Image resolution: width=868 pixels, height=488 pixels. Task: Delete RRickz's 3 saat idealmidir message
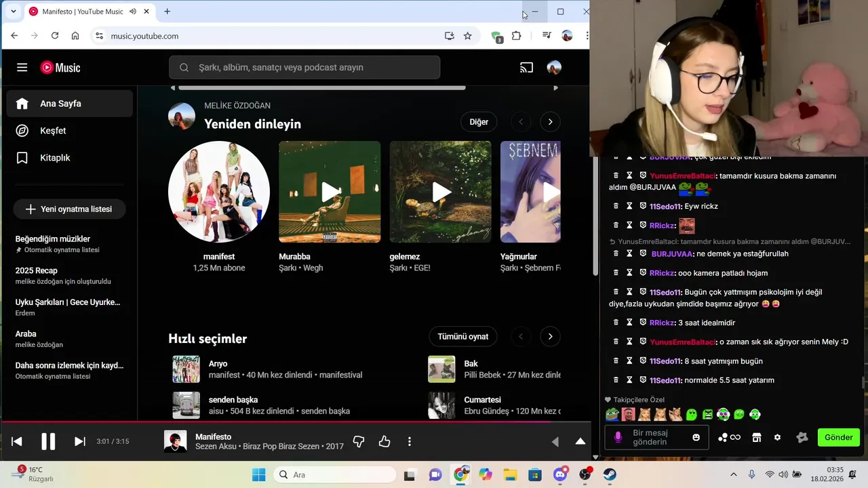(x=616, y=323)
